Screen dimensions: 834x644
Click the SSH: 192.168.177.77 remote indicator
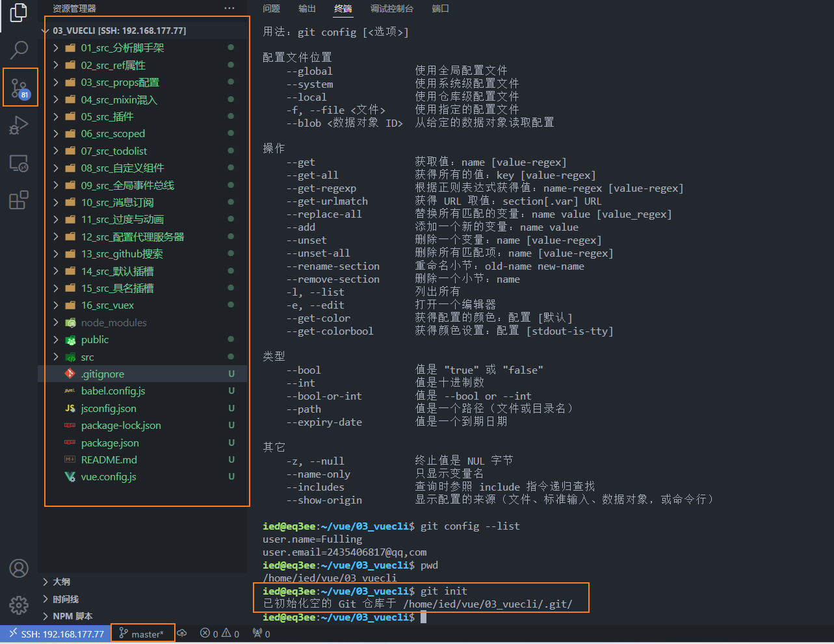(x=55, y=634)
